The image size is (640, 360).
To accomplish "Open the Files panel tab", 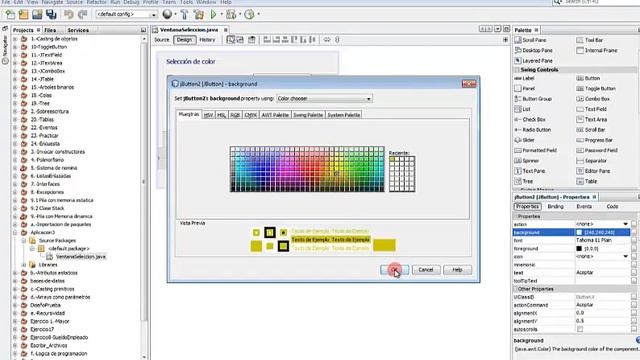I will pyautogui.click(x=50, y=30).
